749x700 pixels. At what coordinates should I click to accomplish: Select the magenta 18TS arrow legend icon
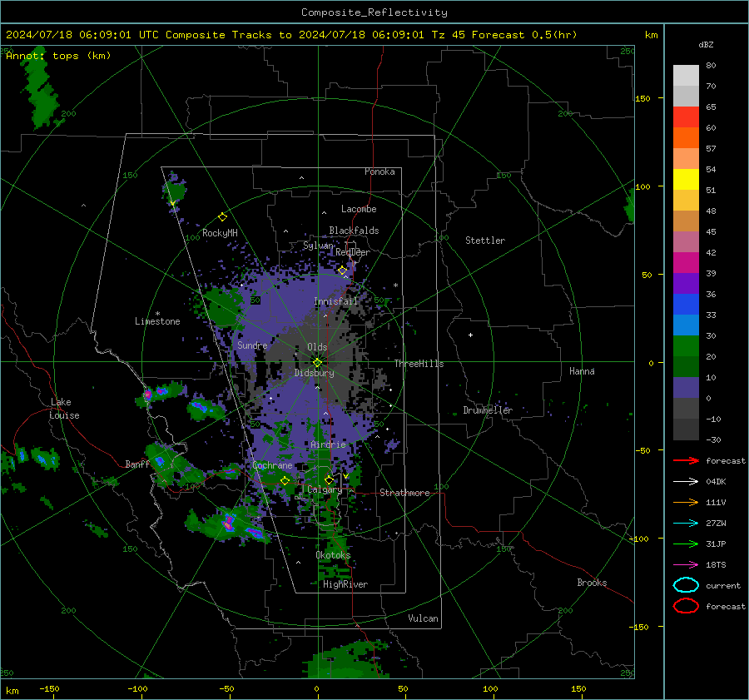tap(686, 565)
